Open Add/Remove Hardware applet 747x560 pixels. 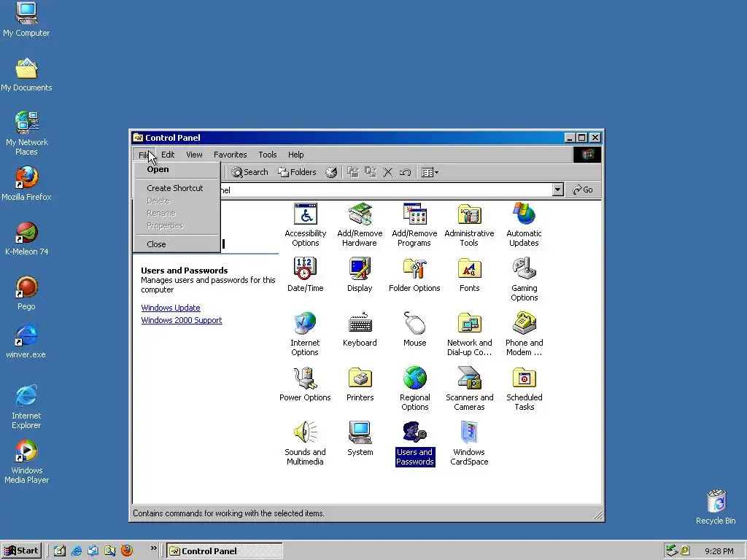[360, 225]
